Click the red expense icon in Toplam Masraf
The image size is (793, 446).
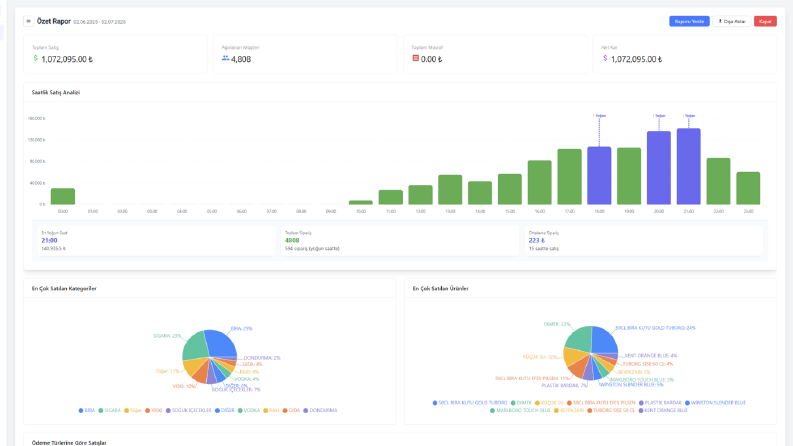[x=416, y=58]
